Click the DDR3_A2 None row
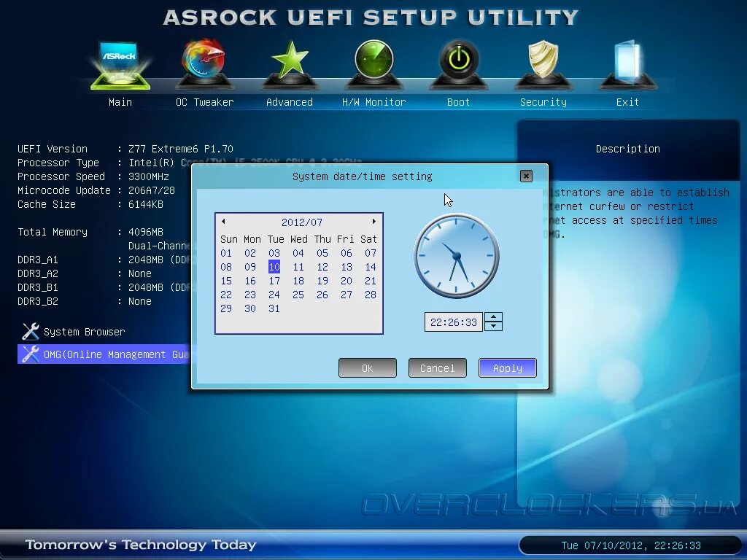The height and width of the screenshot is (560, 747). 85,273
